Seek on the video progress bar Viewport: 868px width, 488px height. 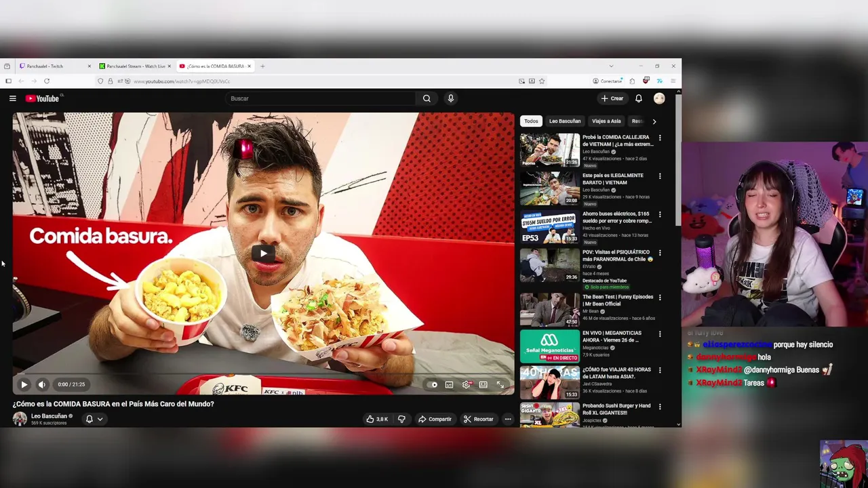point(263,374)
